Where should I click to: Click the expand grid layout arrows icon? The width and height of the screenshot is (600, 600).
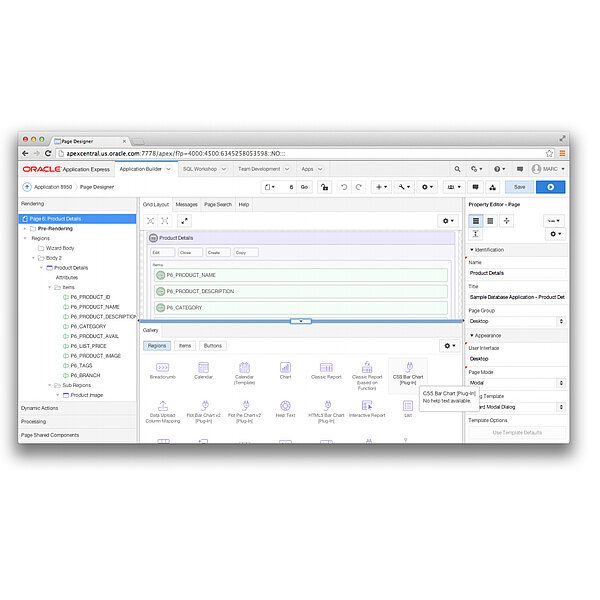(184, 220)
